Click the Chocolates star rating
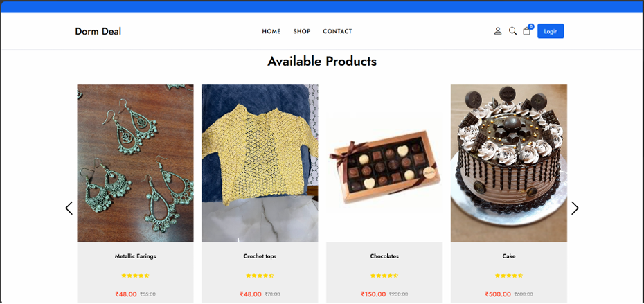The height and width of the screenshot is (304, 644). [384, 276]
